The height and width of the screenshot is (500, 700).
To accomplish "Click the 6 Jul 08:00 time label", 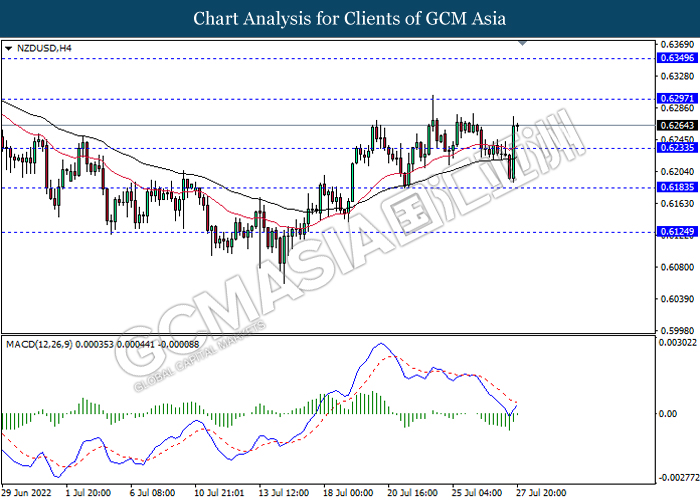I will (153, 493).
